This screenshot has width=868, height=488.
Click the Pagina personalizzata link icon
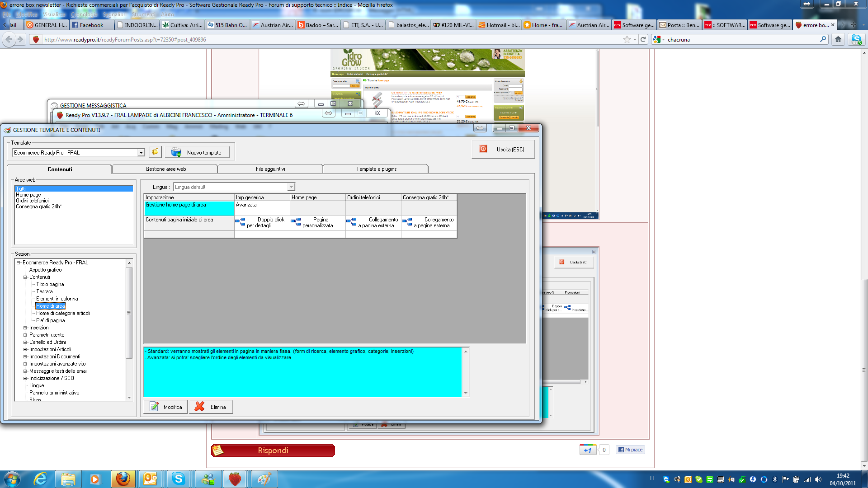pos(296,222)
